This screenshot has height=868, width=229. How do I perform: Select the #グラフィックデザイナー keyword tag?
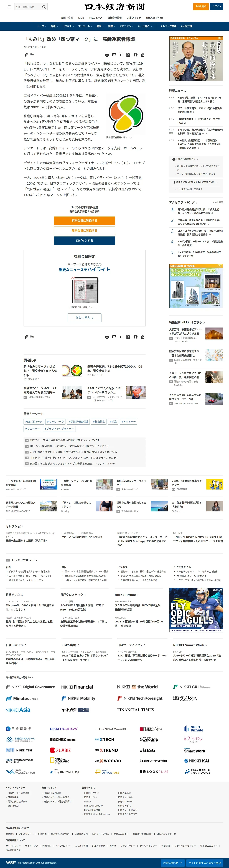tap(59, 429)
